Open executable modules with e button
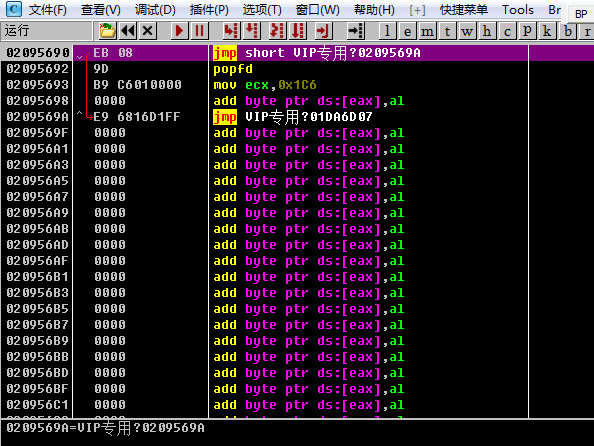The width and height of the screenshot is (594, 446). pyautogui.click(x=408, y=31)
